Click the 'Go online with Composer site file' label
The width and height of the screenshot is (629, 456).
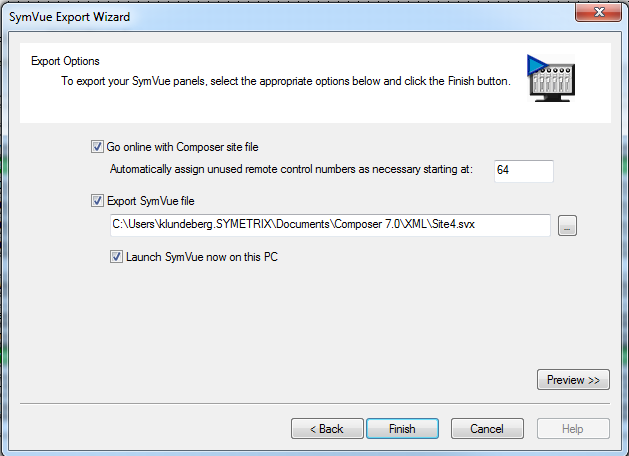(183, 147)
